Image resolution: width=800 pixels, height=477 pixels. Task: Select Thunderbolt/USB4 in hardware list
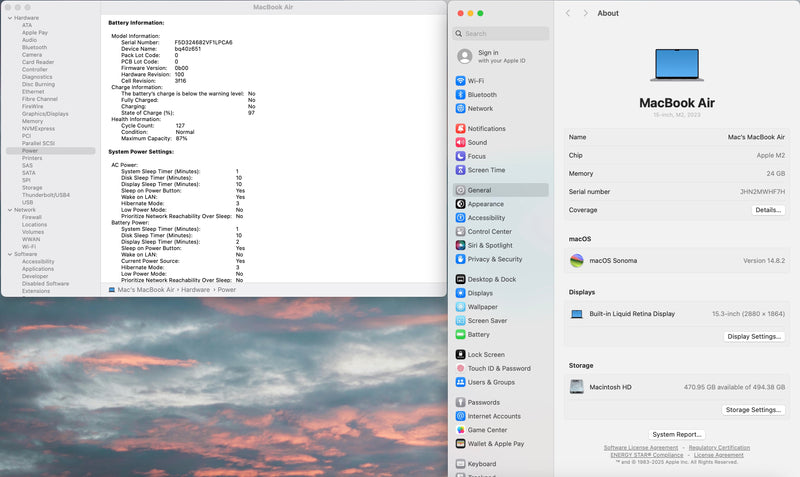coord(46,194)
